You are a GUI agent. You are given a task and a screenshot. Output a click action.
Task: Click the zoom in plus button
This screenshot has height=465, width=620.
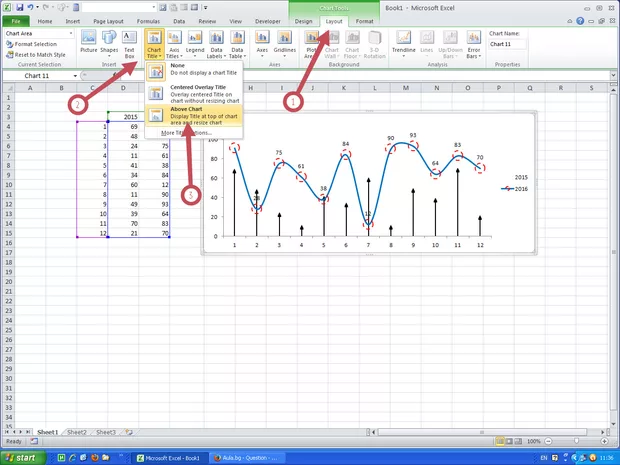pos(605,441)
